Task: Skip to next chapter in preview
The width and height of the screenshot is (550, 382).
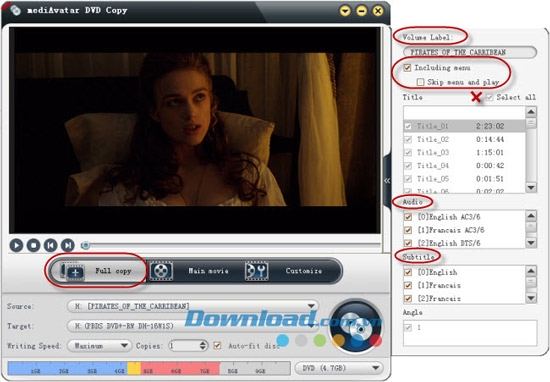Action: pos(68,245)
